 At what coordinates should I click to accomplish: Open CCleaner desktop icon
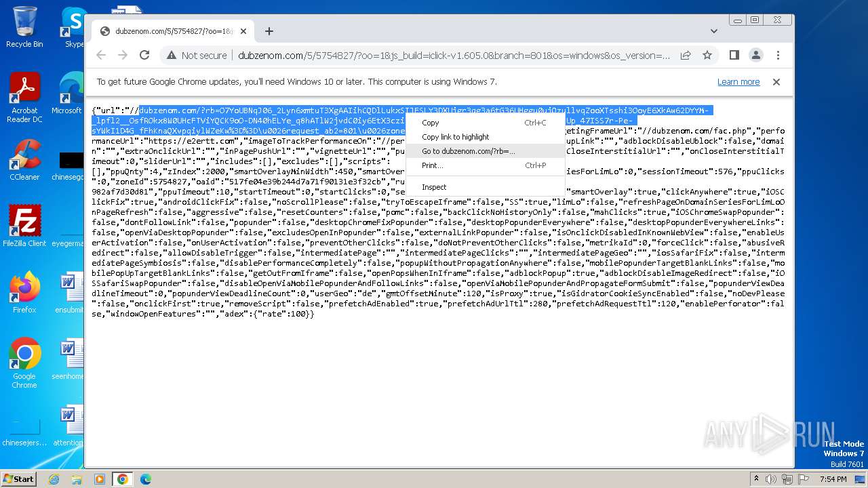[x=24, y=160]
